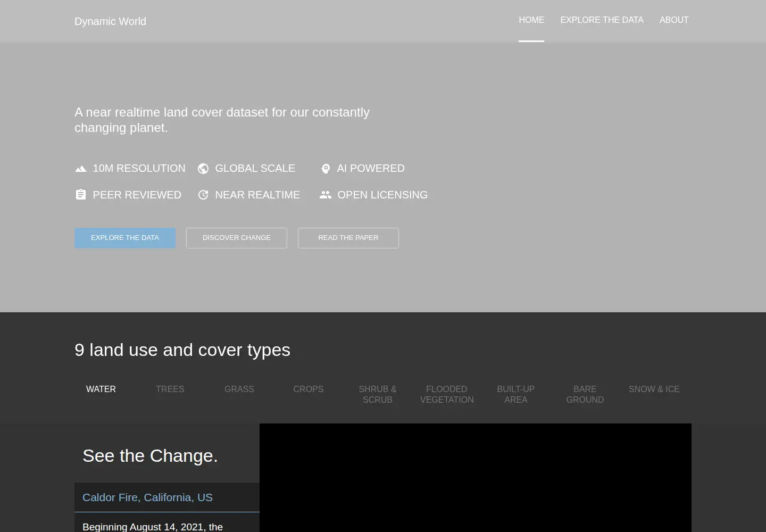The width and height of the screenshot is (766, 532).
Task: Click the NEAR REALTIME feature text
Action: (257, 195)
